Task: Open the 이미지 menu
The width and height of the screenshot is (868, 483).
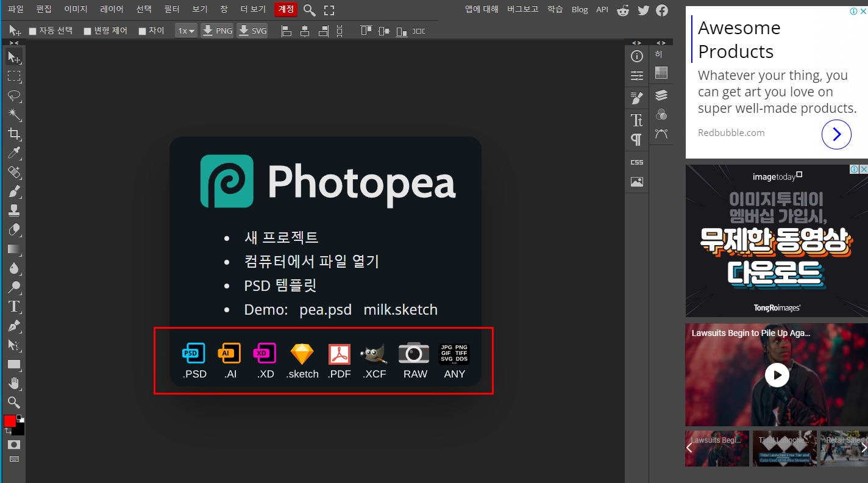Action: [x=76, y=9]
